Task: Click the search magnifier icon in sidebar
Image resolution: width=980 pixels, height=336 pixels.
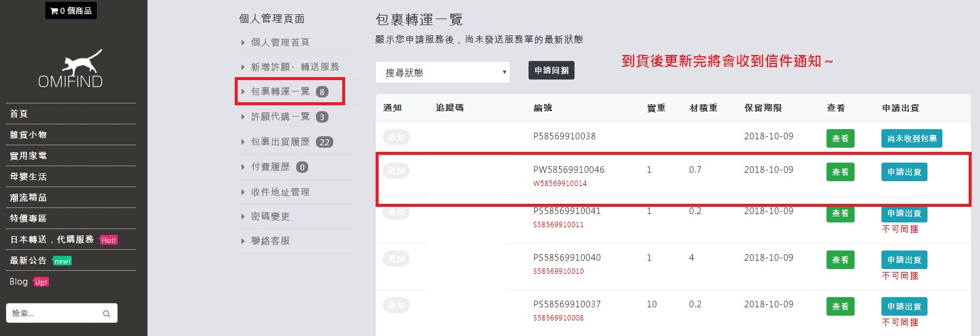Action: click(106, 313)
